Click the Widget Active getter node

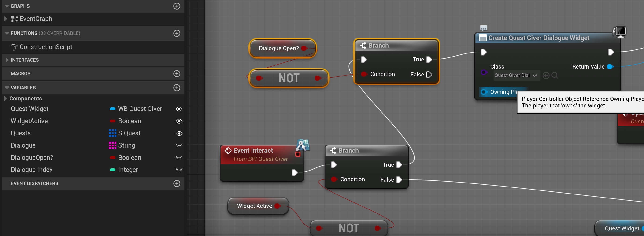pos(258,206)
